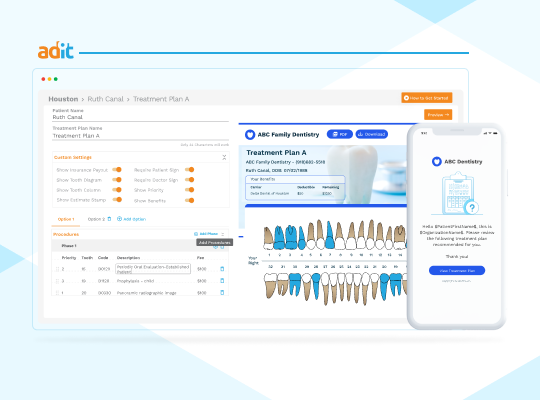
Task: Toggle the Show Benefits switch
Action: pos(189,200)
